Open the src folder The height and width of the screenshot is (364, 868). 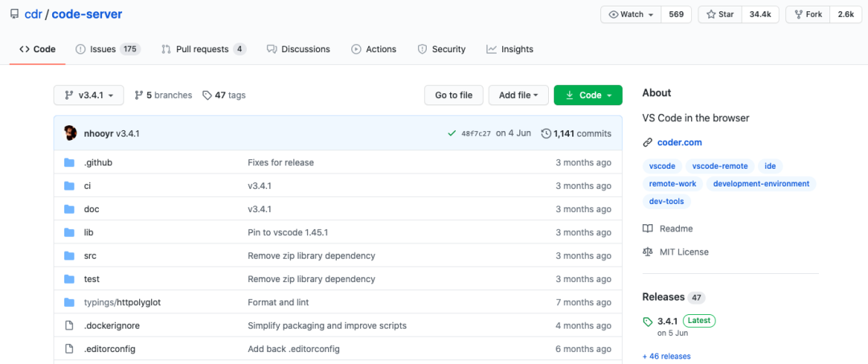click(90, 256)
